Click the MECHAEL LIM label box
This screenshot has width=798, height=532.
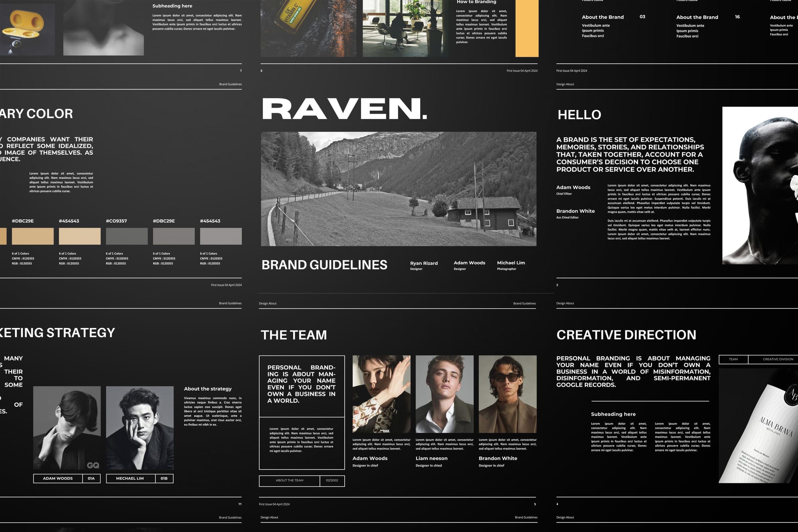click(x=130, y=478)
